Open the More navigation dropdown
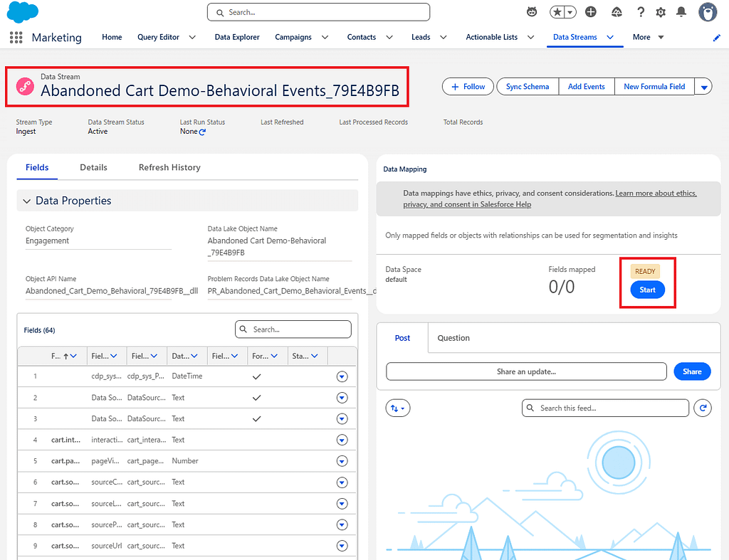 (x=648, y=37)
